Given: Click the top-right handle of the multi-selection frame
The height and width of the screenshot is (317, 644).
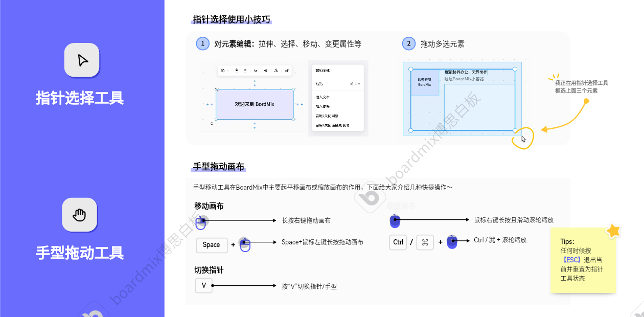Looking at the screenshot, I should pos(515,69).
